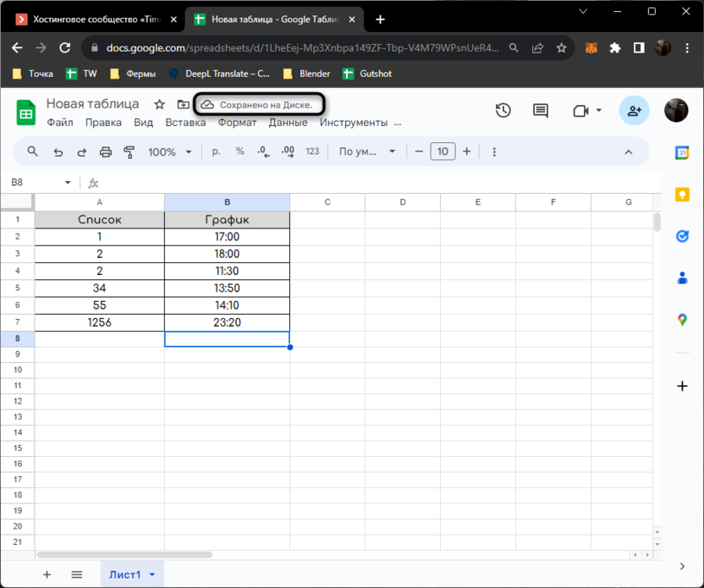
Task: Expand the Лист1 sheet tab menu
Action: tap(152, 574)
